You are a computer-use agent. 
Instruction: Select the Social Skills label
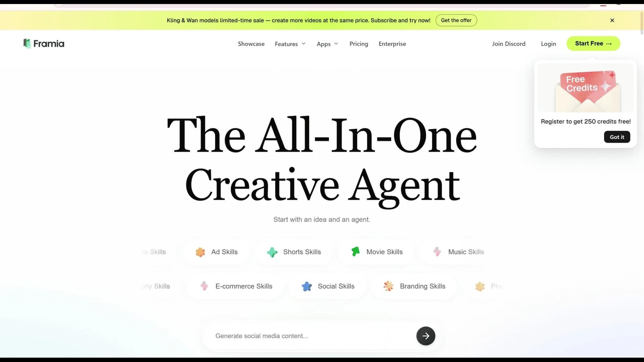[336, 286]
